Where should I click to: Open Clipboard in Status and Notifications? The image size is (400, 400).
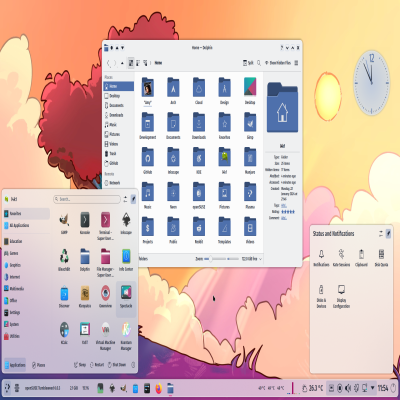[361, 258]
